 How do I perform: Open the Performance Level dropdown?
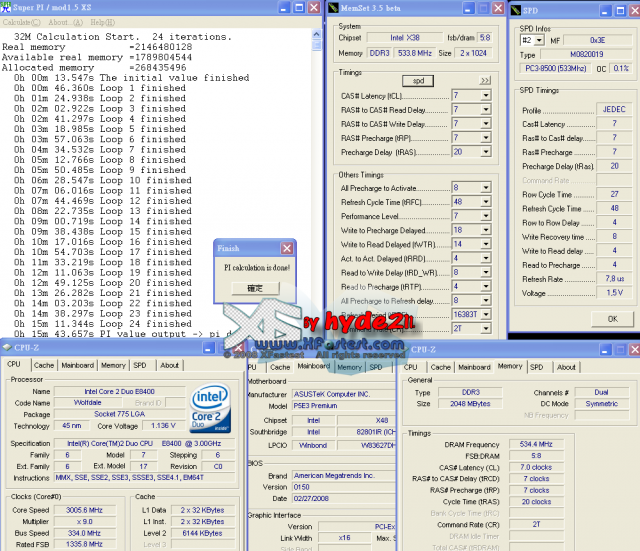486,216
